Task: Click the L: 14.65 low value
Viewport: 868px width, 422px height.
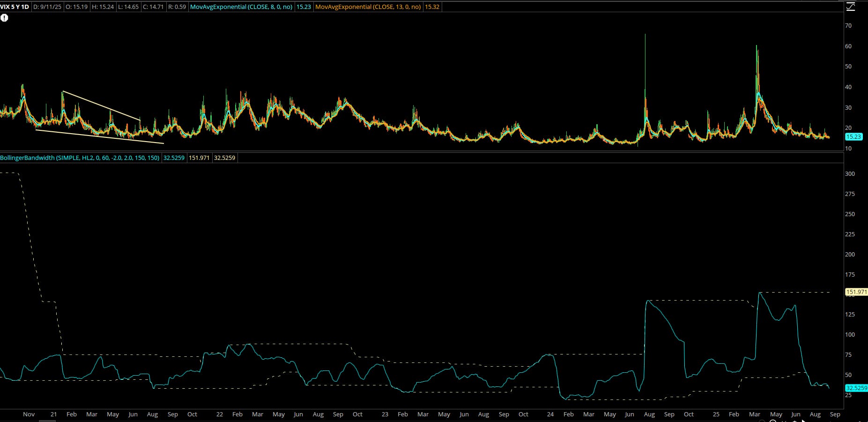Action: [127, 7]
